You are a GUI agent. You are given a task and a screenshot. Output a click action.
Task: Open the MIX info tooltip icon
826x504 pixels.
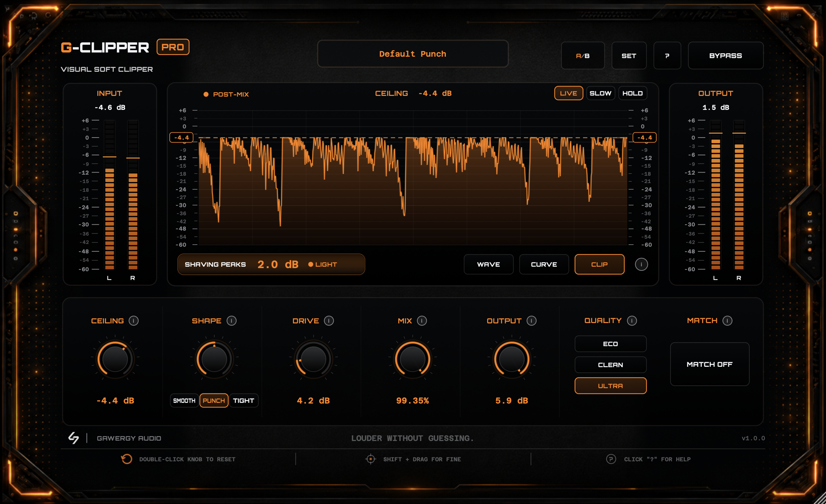pyautogui.click(x=422, y=321)
